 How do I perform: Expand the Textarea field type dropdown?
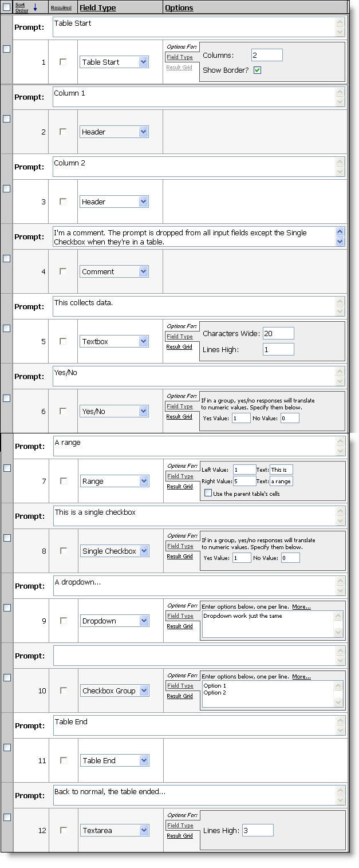click(144, 830)
